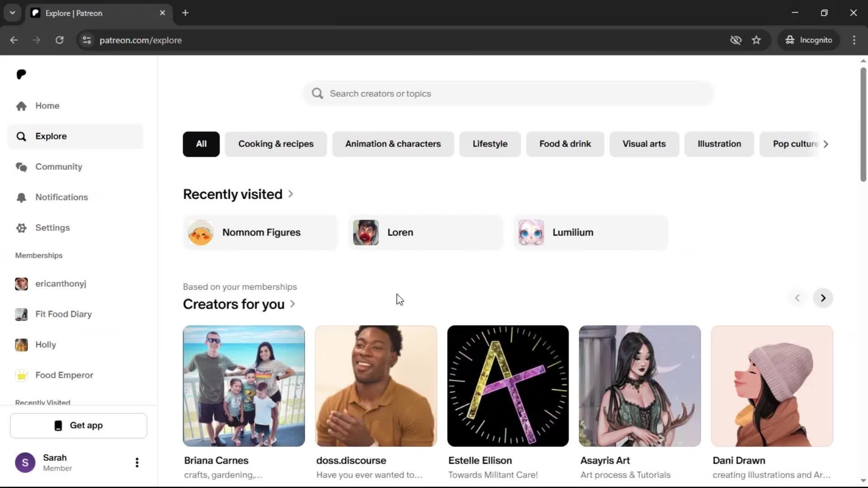The width and height of the screenshot is (868, 488).
Task: Open Asayris Art thumbnail
Action: 640,386
